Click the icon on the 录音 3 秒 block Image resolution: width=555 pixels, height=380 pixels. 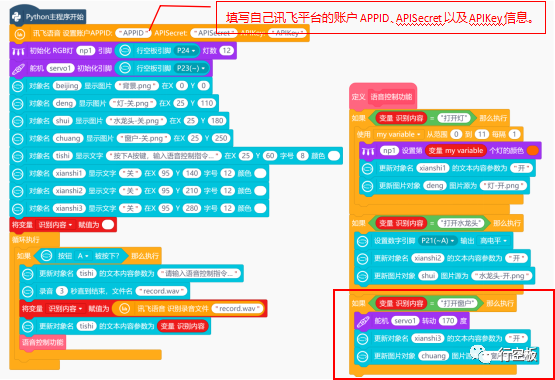[28, 292]
